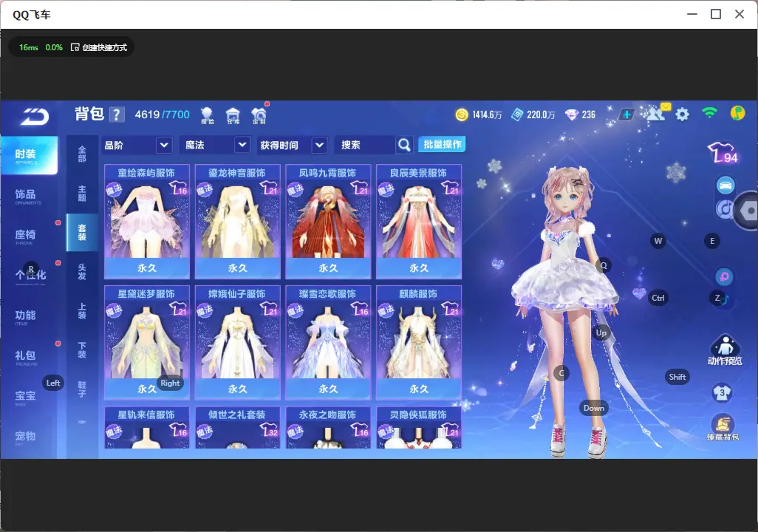Viewport: 758px width, 532px height.
Task: Open 动作预览 action preview
Action: point(725,350)
